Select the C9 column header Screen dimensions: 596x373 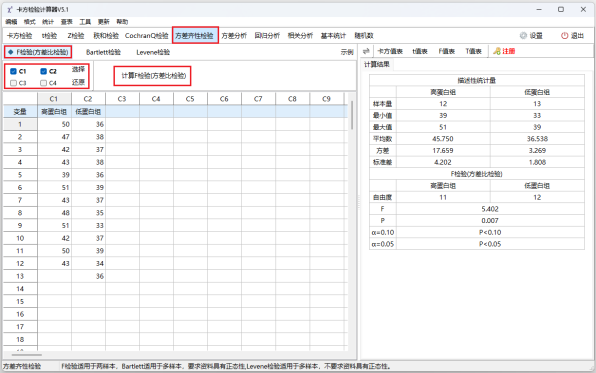[327, 98]
